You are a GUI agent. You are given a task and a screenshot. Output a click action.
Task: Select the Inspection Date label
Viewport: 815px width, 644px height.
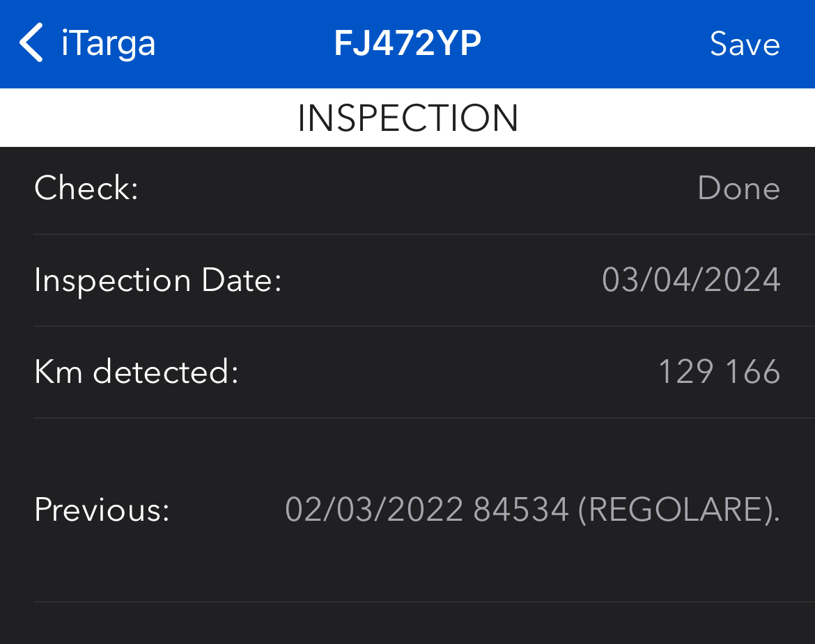[x=158, y=281]
